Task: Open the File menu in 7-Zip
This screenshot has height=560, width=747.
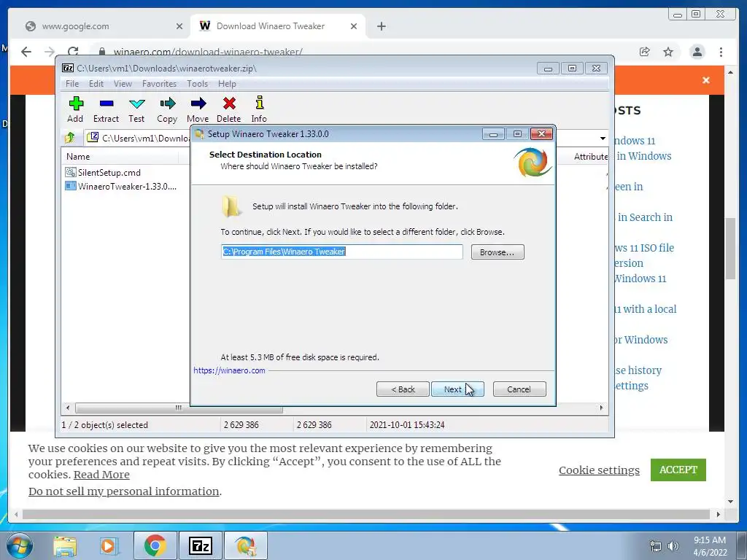Action: click(72, 84)
